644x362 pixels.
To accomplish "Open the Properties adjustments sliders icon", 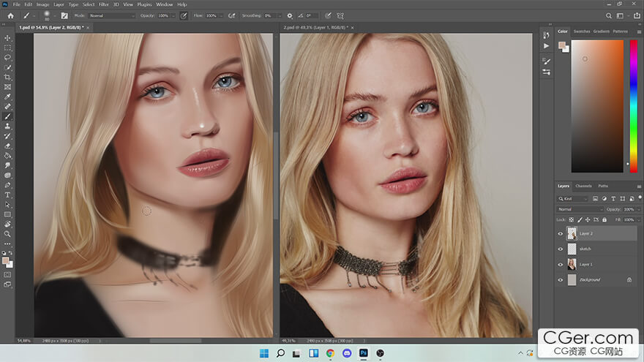I will pyautogui.click(x=546, y=72).
